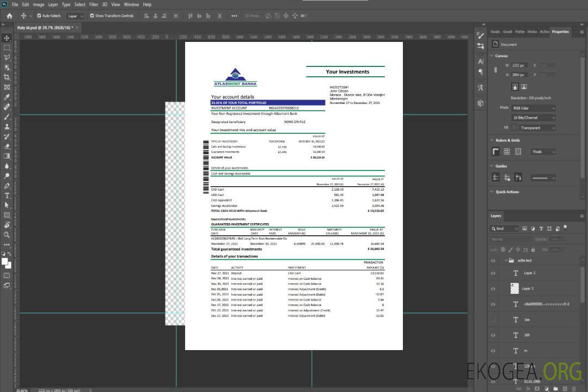Collapse the Quick Actions section

(492, 192)
